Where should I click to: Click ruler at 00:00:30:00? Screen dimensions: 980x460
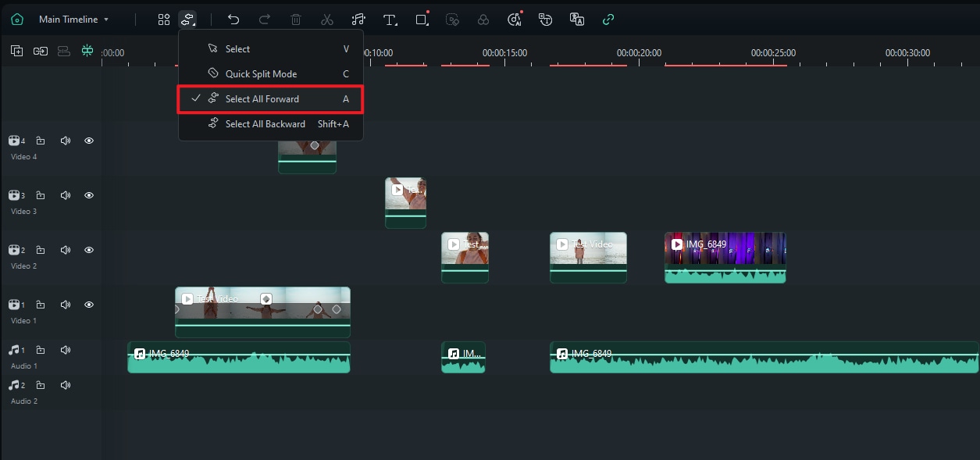tap(907, 53)
